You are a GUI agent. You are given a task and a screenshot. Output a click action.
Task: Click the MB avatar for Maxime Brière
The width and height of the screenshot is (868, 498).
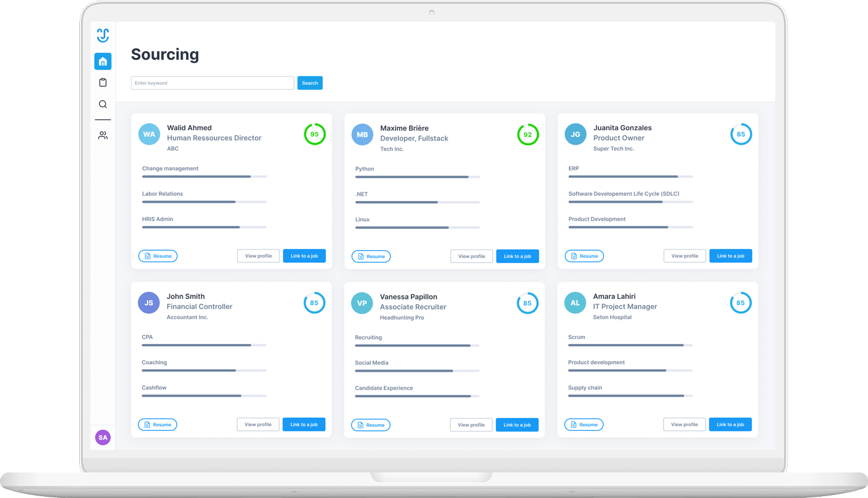362,134
